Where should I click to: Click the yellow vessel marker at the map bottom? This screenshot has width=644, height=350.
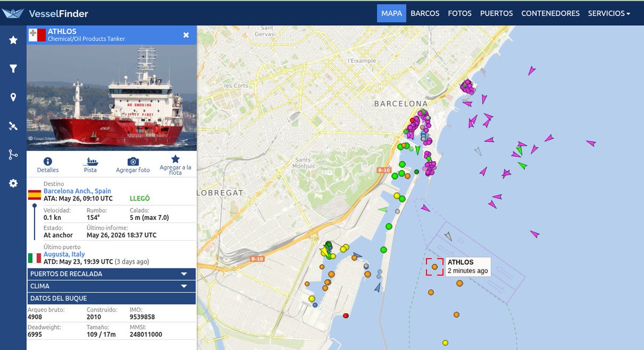coord(445,342)
